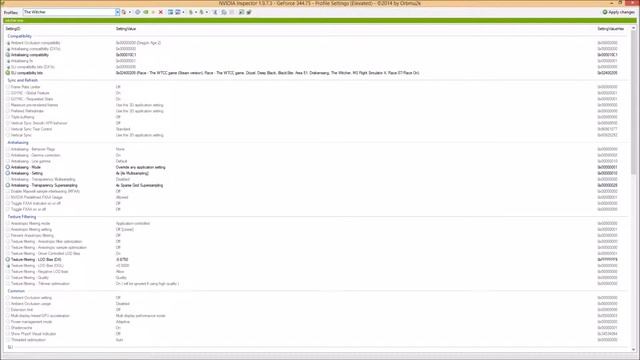Click the Apply changes button
Viewport: 640px width, 360px height.
618,12
